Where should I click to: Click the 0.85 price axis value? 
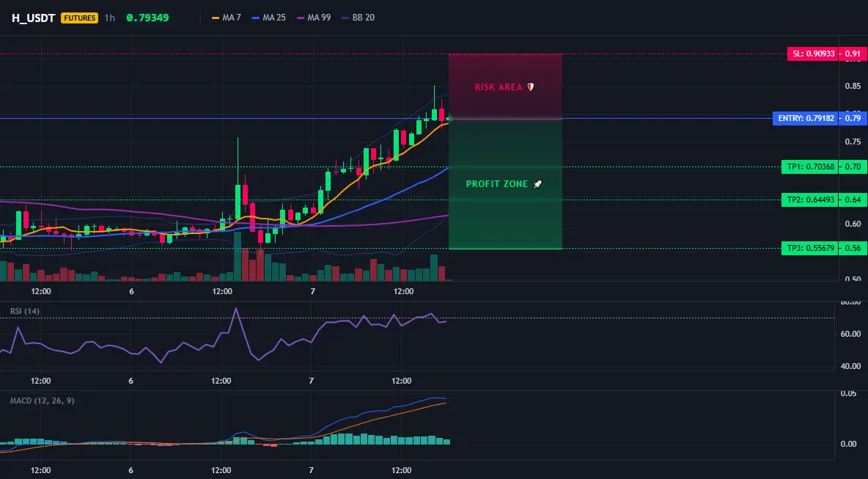click(853, 86)
